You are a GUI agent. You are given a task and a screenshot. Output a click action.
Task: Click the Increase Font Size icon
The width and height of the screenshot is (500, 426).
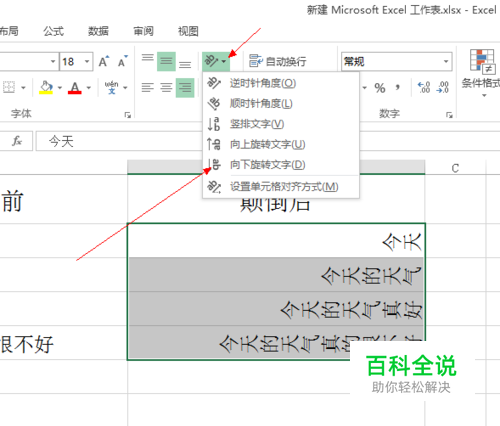coord(104,61)
